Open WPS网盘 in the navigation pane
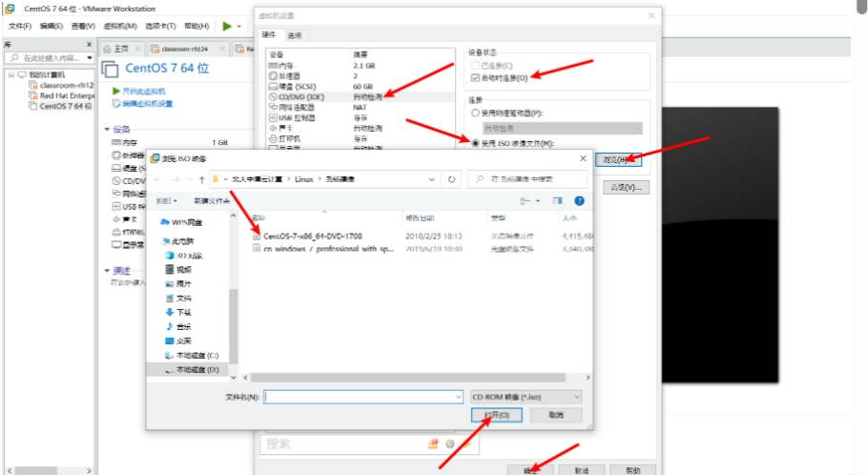 point(187,222)
